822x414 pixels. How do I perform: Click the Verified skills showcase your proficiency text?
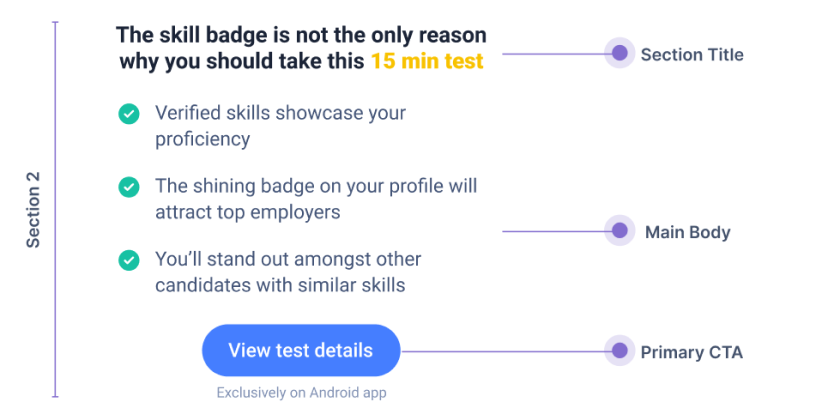pyautogui.click(x=280, y=126)
